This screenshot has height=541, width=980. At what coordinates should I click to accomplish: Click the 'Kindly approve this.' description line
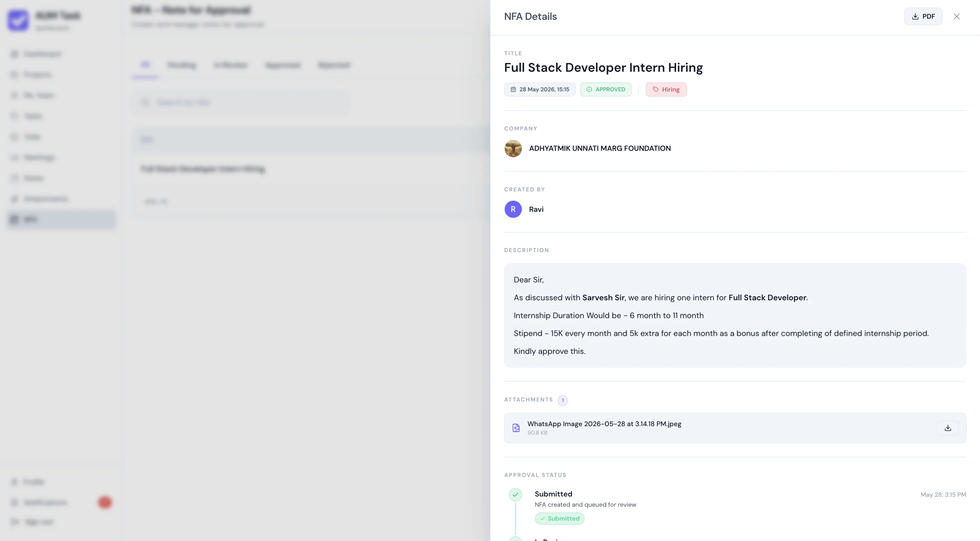coord(549,351)
